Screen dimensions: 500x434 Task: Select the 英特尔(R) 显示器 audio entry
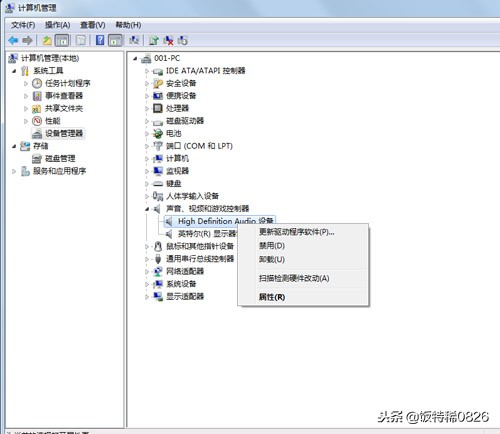(x=207, y=234)
